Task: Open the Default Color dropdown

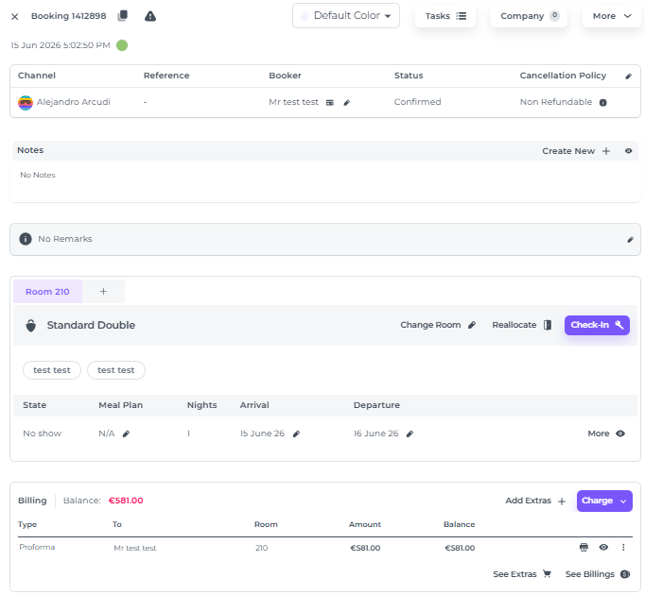Action: (x=346, y=16)
